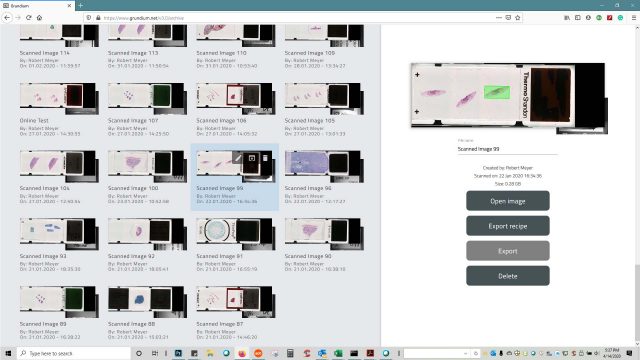Open the Firefox account icon
Image resolution: width=640 pixels, height=360 pixels.
588,18
